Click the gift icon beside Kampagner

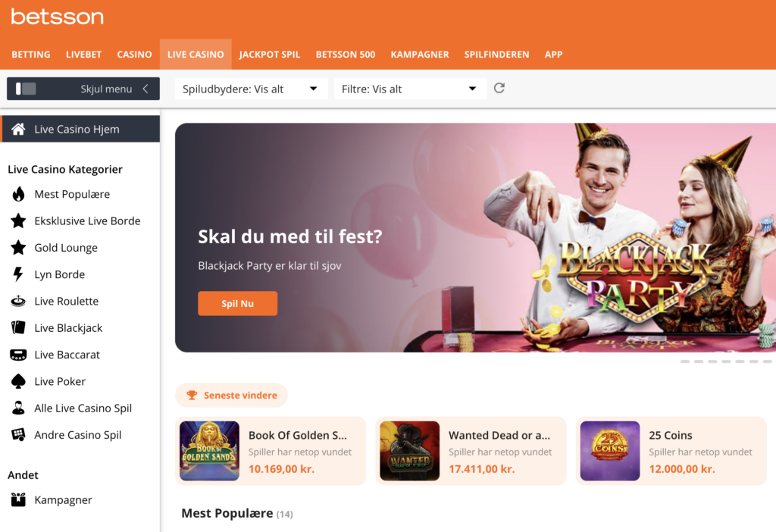click(18, 500)
